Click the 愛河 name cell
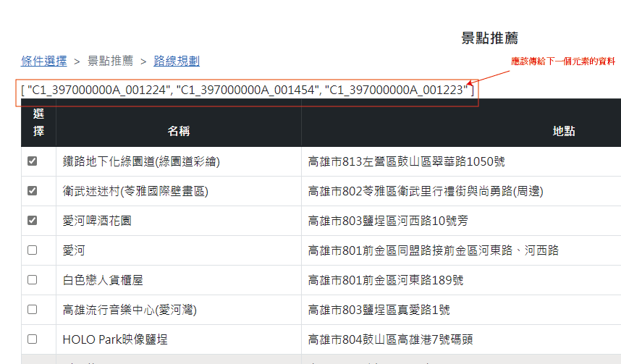Viewport: 621px width, 364px height. pos(179,250)
